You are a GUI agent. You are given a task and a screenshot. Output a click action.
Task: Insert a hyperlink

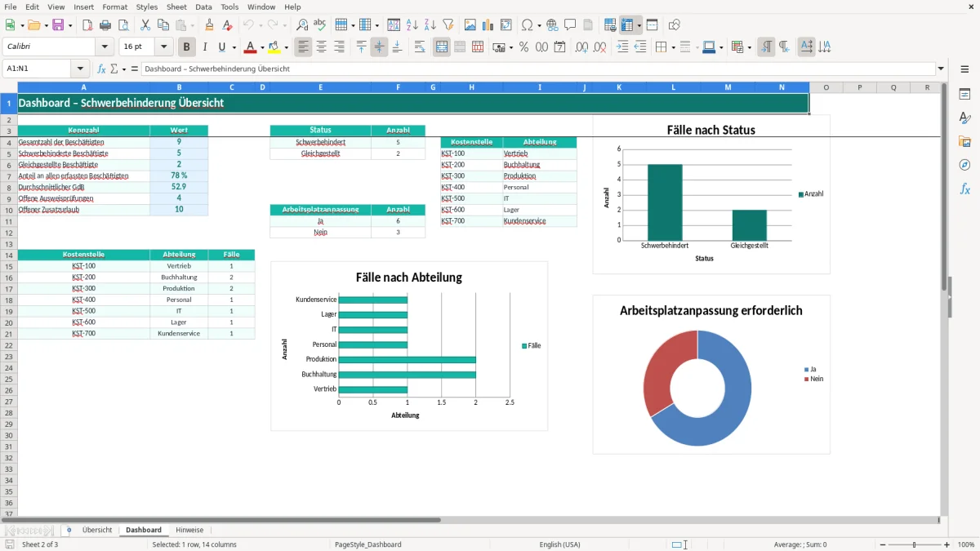552,25
